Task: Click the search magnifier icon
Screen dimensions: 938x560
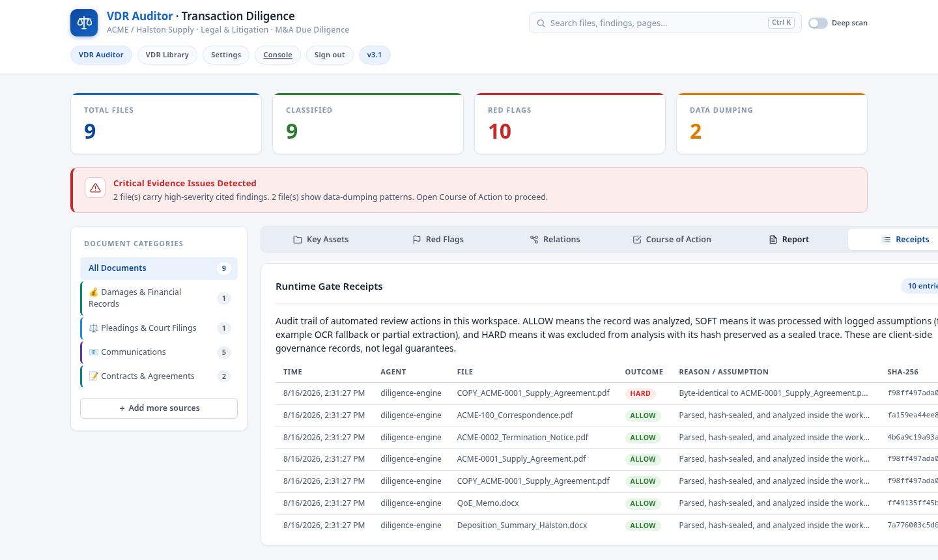Action: point(541,23)
